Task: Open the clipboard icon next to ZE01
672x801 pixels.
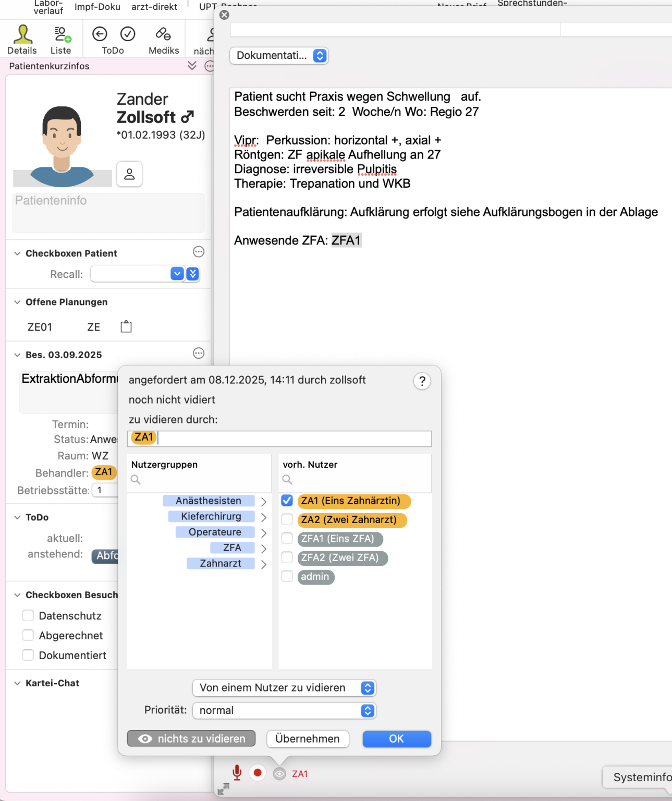Action: point(126,327)
